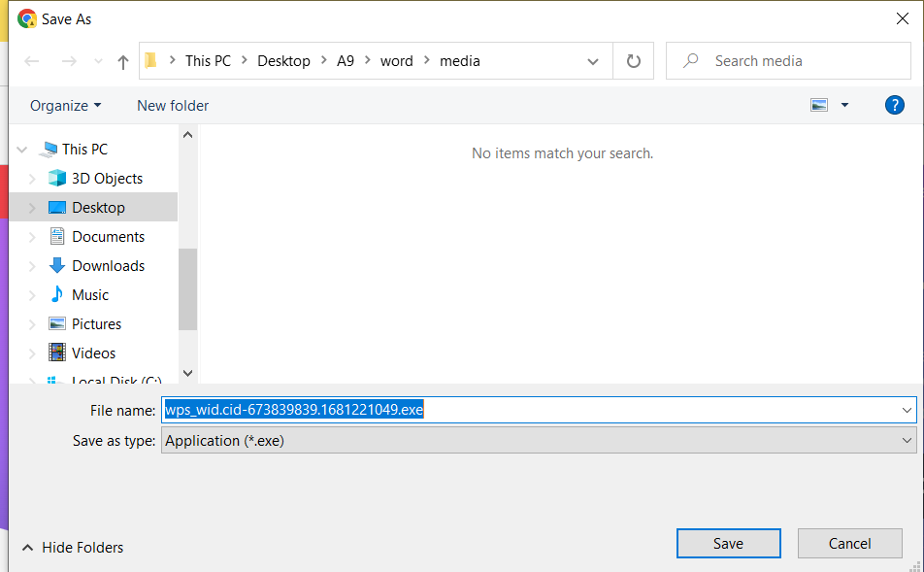Click the change view icon
924x572 pixels.
click(x=819, y=105)
